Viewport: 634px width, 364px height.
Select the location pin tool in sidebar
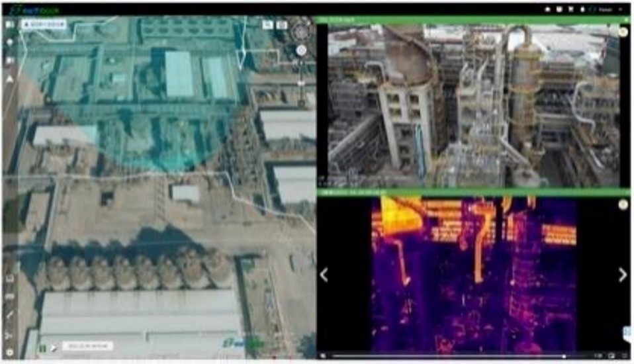(10, 42)
